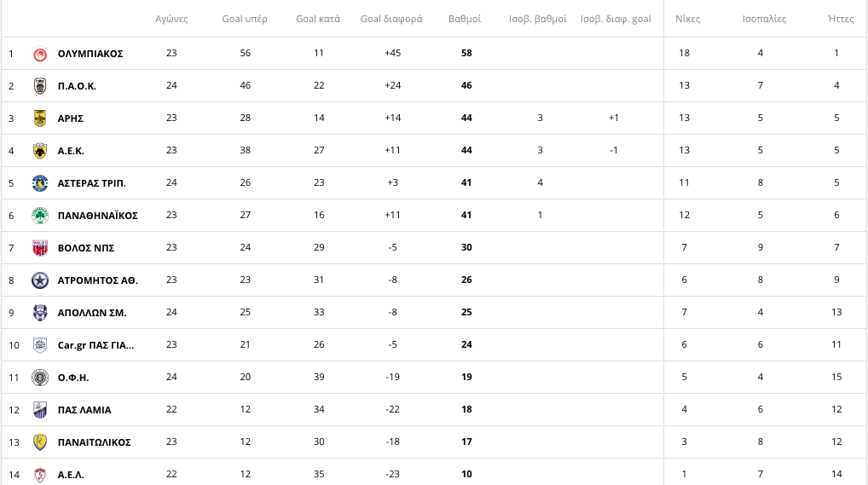Open the Ο.Φ.Η. round badge icon
The image size is (868, 485).
[x=40, y=378]
